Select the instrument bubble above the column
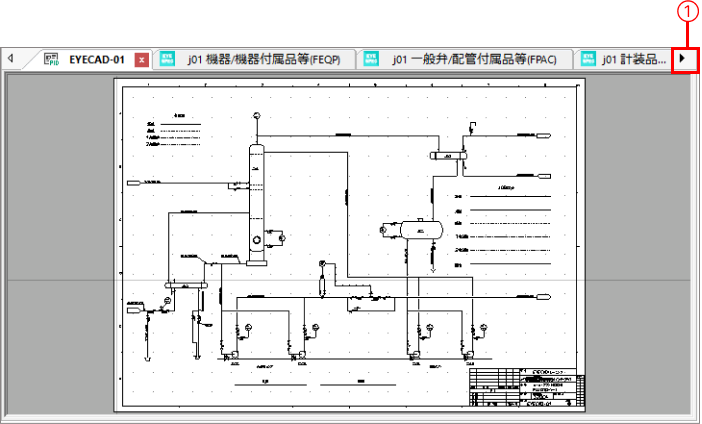The image size is (702, 424). (x=257, y=115)
